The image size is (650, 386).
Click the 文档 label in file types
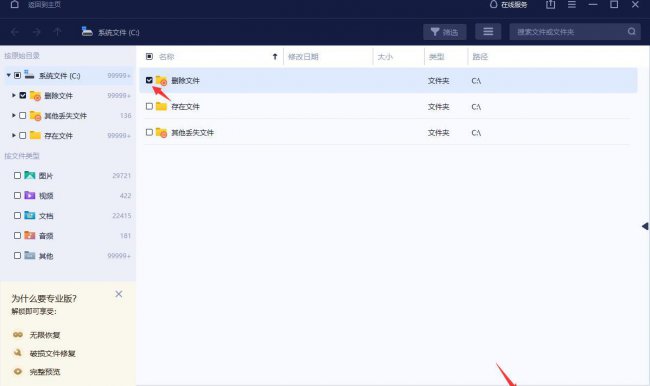tap(46, 216)
